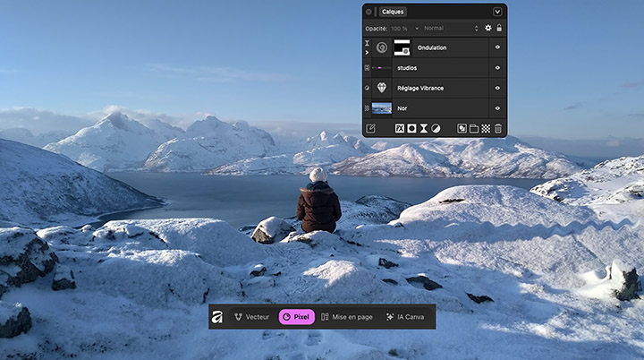Image resolution: width=644 pixels, height=360 pixels.
Task: Add pixel layer with checkerboard icon
Action: click(x=486, y=128)
